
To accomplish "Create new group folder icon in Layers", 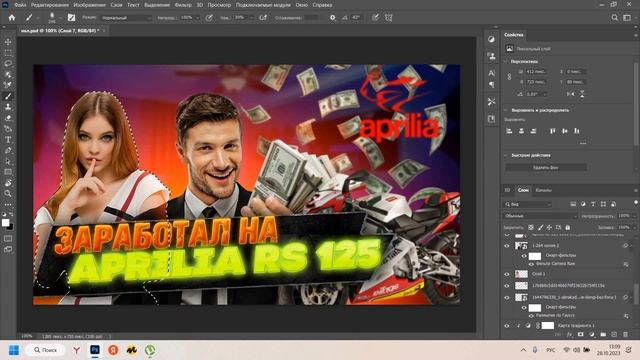I will (x=603, y=334).
